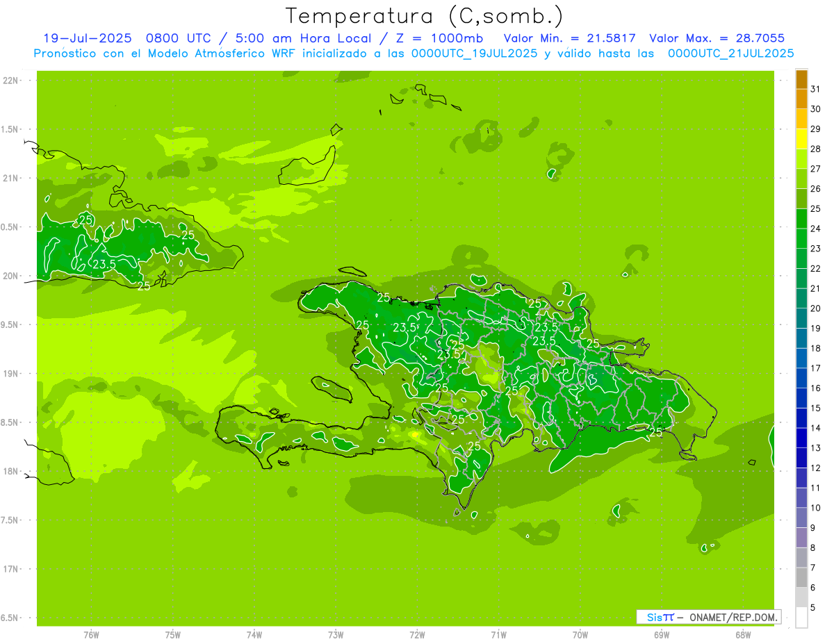The image size is (834, 644).
Task: Pick the teal color band between 19 and 20
Action: tap(801, 318)
